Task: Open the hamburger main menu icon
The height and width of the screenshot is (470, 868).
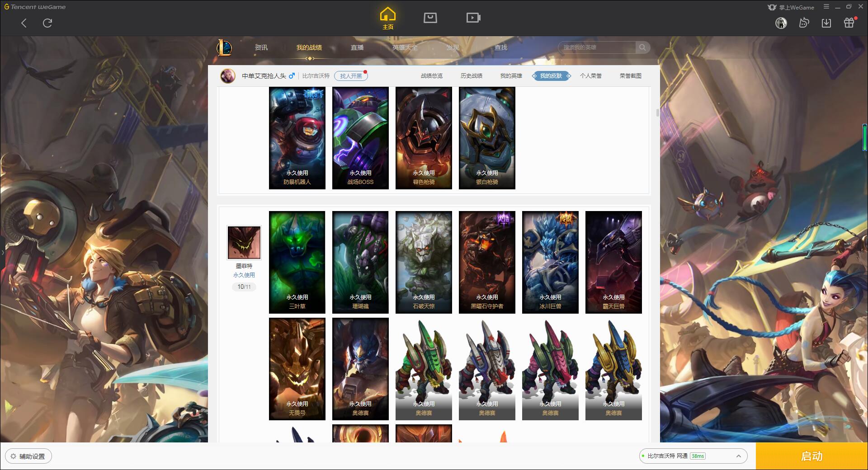Action: 826,7
